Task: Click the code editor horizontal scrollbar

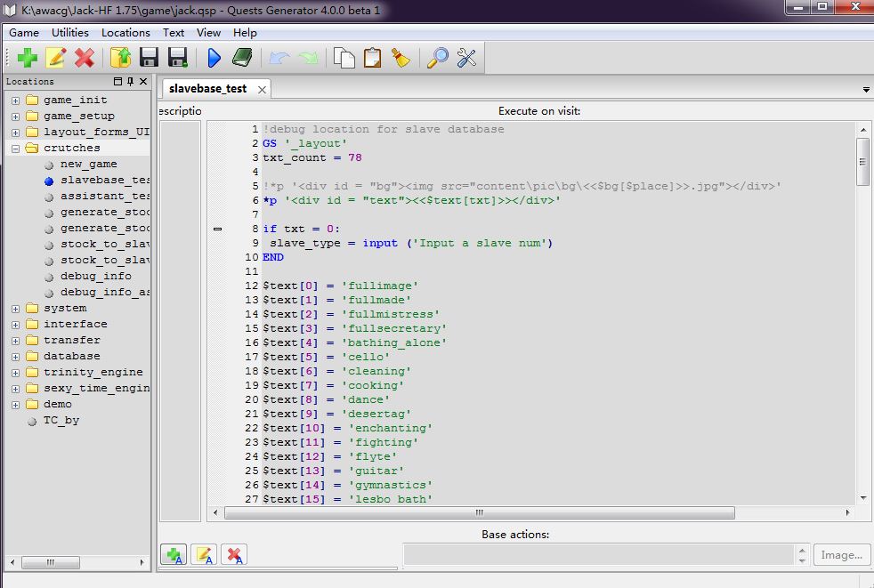Action: coord(479,513)
